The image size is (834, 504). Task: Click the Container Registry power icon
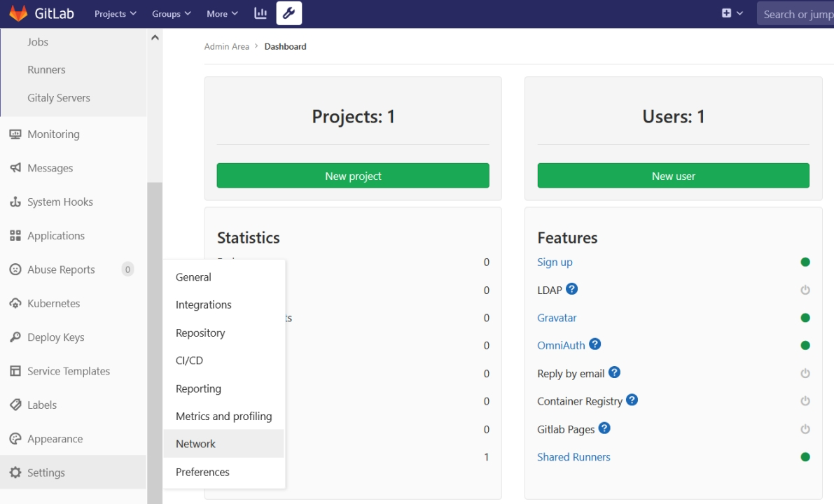(x=805, y=401)
